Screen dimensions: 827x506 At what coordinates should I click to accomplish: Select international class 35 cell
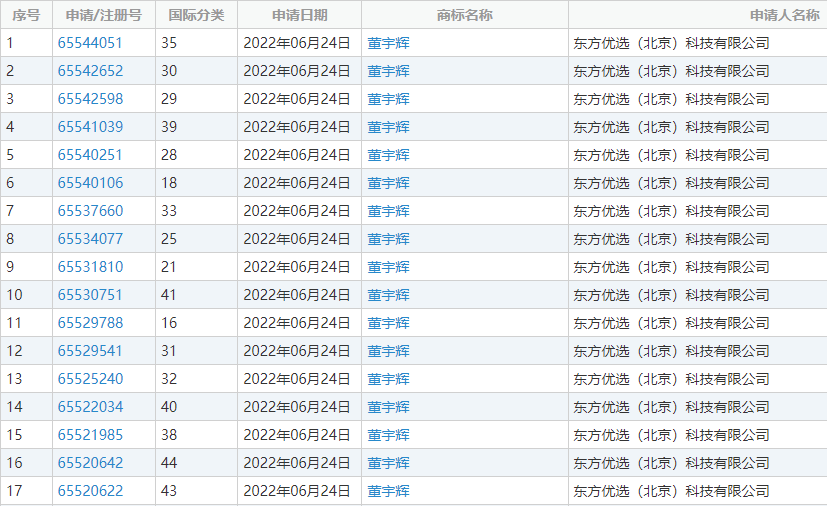coord(196,43)
